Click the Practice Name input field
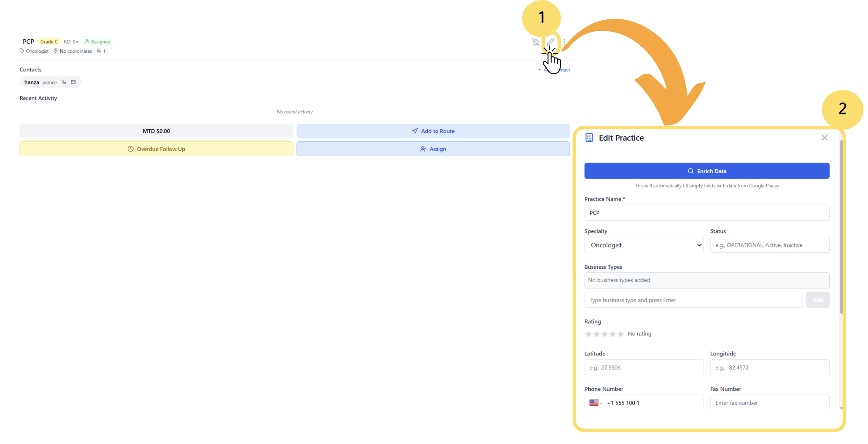The width and height of the screenshot is (868, 444). pyautogui.click(x=706, y=213)
